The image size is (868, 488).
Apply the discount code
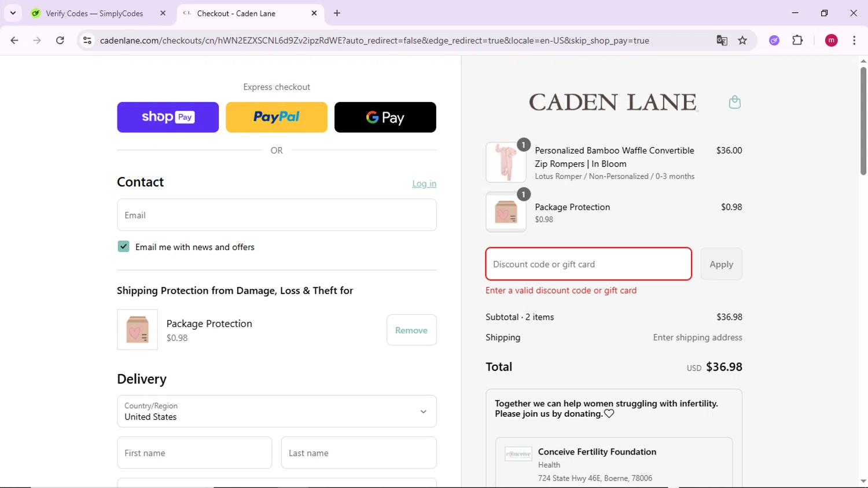pos(721,264)
